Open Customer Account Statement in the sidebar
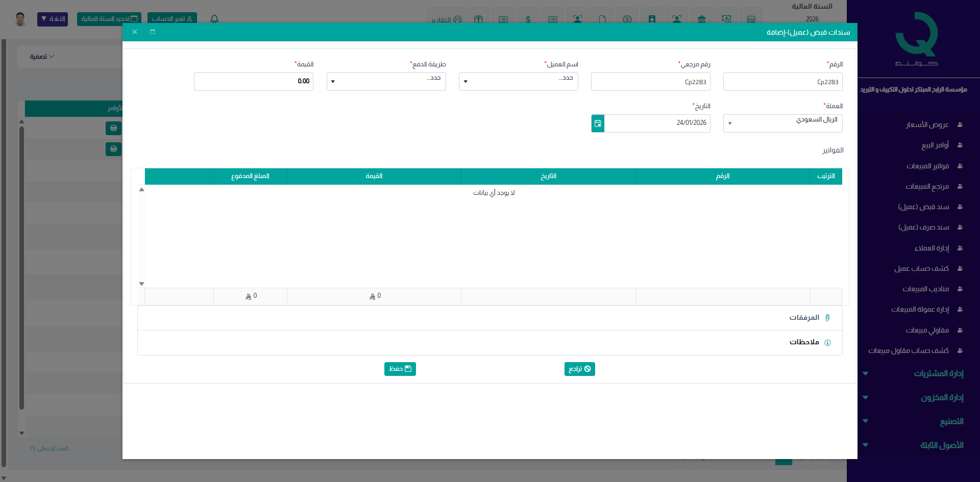 [921, 268]
